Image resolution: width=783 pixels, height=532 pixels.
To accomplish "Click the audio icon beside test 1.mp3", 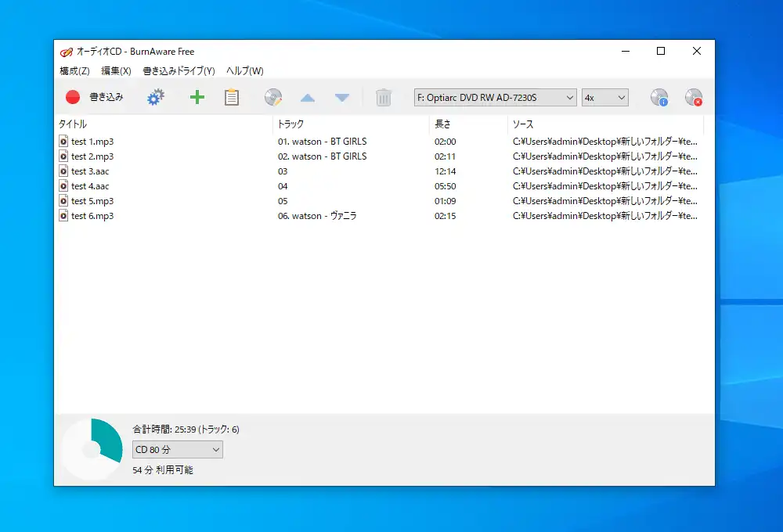I will click(x=63, y=141).
